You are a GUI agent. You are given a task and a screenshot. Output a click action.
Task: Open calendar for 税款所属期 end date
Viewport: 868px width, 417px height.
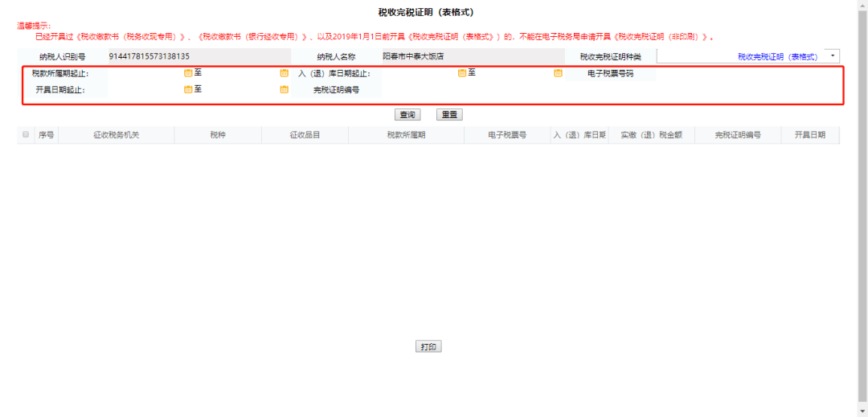point(284,73)
